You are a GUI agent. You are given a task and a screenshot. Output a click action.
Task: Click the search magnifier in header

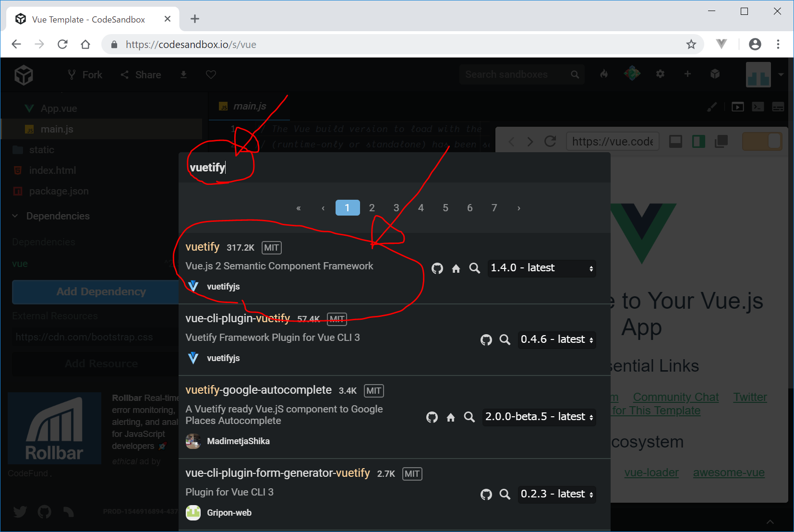click(575, 74)
